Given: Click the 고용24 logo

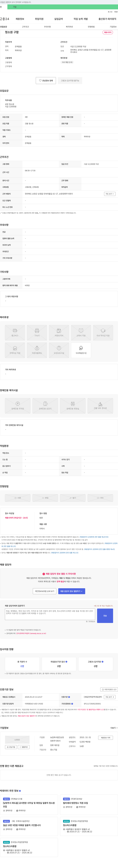Looking at the screenshot, I should tap(5, 19).
